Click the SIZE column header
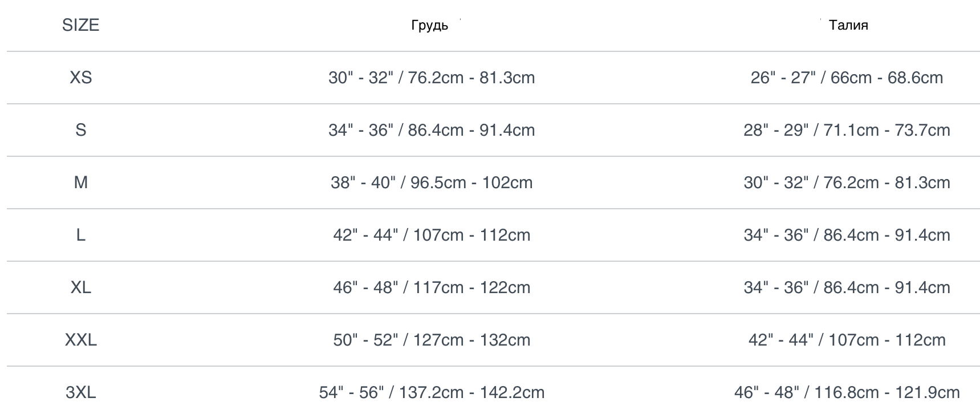The height and width of the screenshot is (418, 980). [x=80, y=25]
